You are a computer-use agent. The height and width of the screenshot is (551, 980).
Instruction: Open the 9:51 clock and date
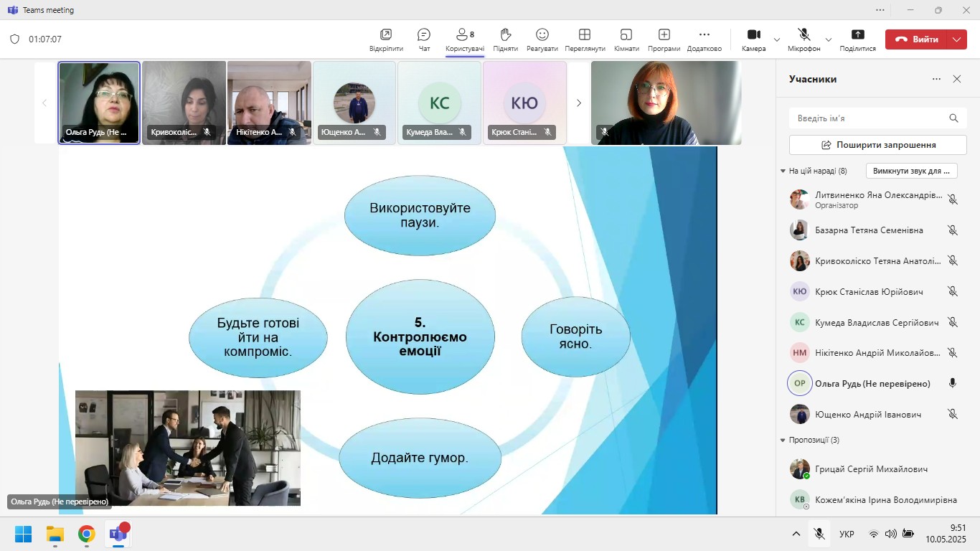[946, 534]
